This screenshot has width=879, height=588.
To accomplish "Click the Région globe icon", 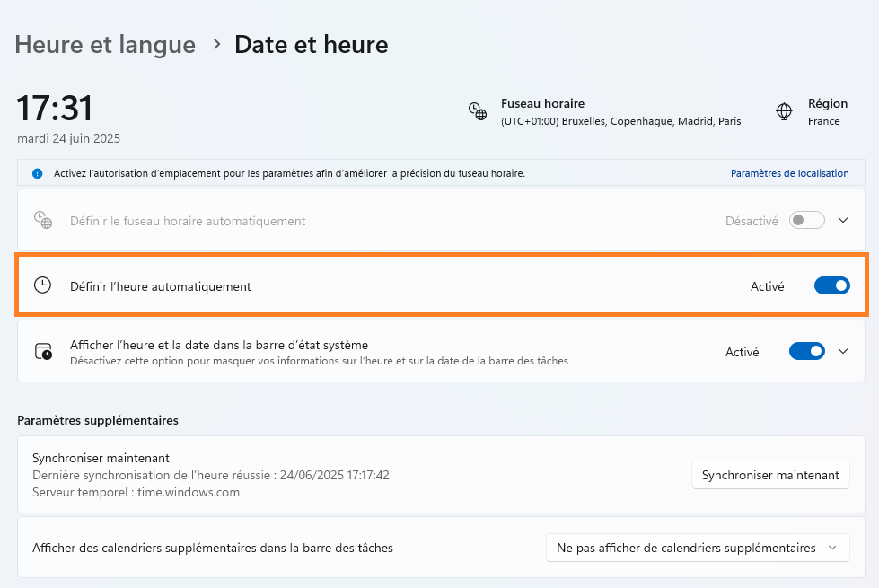I will 784,111.
